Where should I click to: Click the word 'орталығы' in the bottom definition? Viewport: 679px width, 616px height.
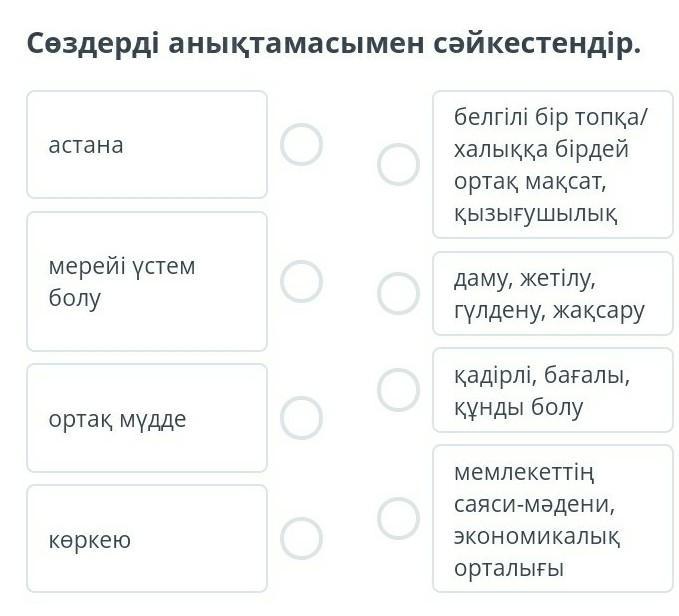click(x=508, y=568)
